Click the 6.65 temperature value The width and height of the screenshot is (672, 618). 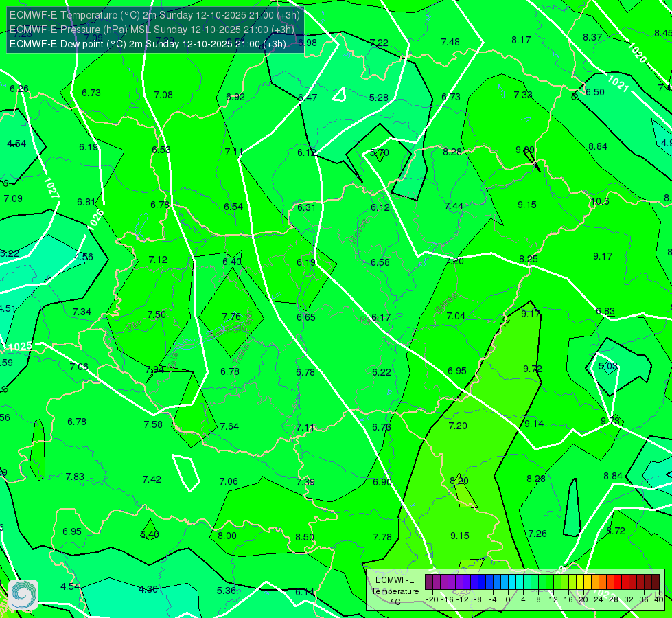click(306, 317)
